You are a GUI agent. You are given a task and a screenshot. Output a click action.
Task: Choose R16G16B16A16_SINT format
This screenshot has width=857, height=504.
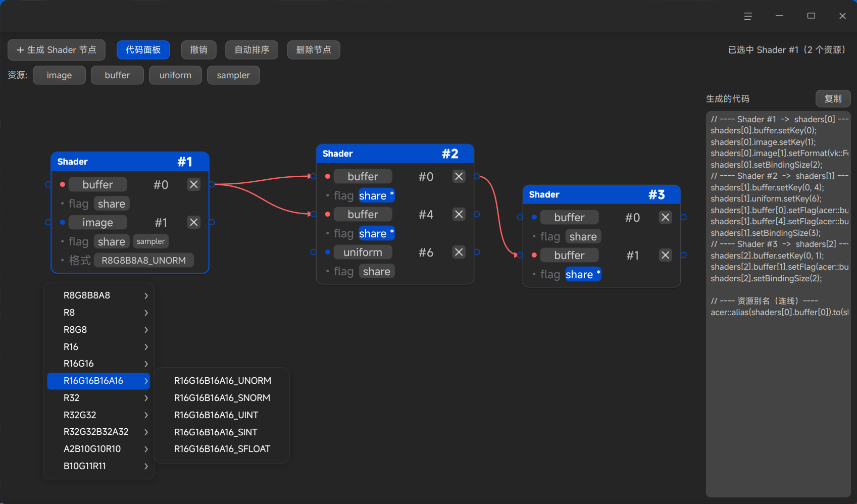[222, 432]
